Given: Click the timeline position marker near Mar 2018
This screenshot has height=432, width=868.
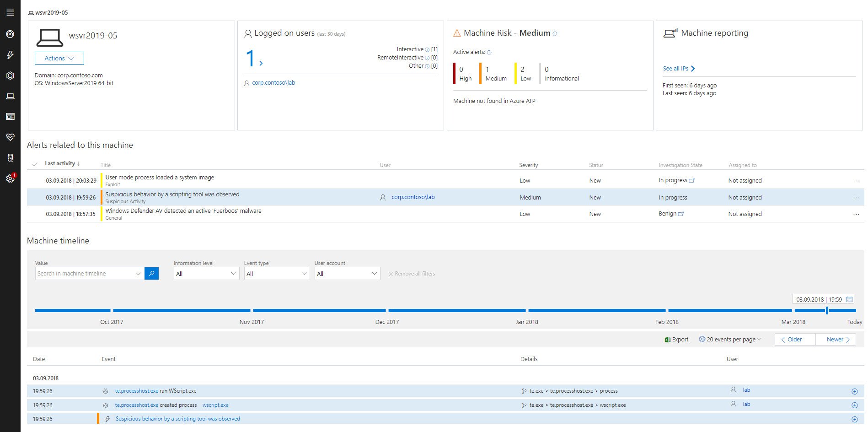Looking at the screenshot, I should [x=827, y=310].
